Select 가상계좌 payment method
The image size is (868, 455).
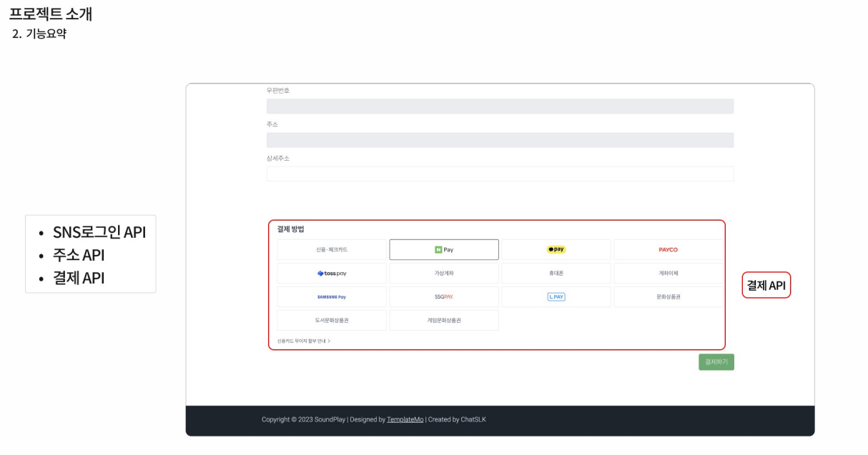[x=444, y=274]
